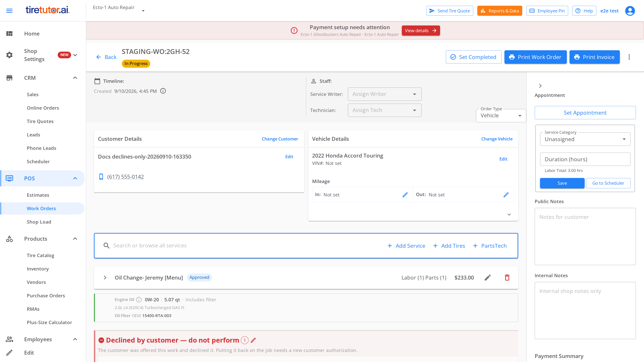This screenshot has height=362, width=644.
Task: Click the Change Vehicle link
Action: [x=497, y=139]
